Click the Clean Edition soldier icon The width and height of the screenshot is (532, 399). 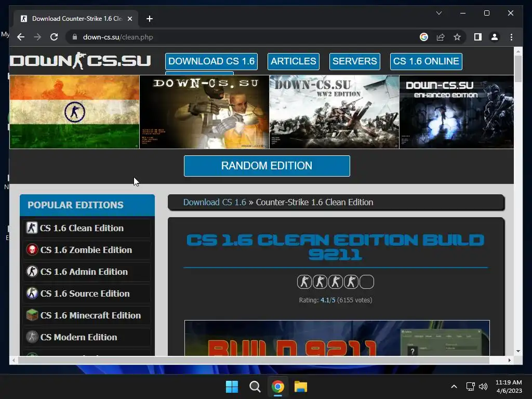click(x=32, y=228)
